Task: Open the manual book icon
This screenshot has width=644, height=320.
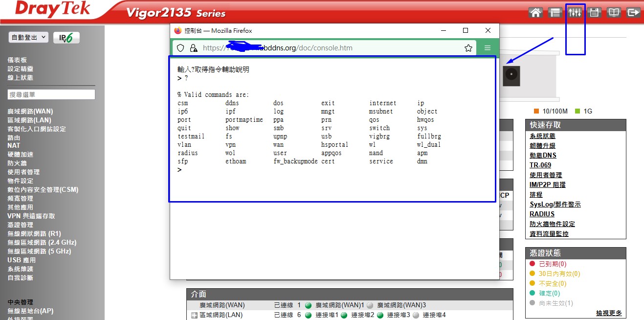Action: tap(614, 13)
